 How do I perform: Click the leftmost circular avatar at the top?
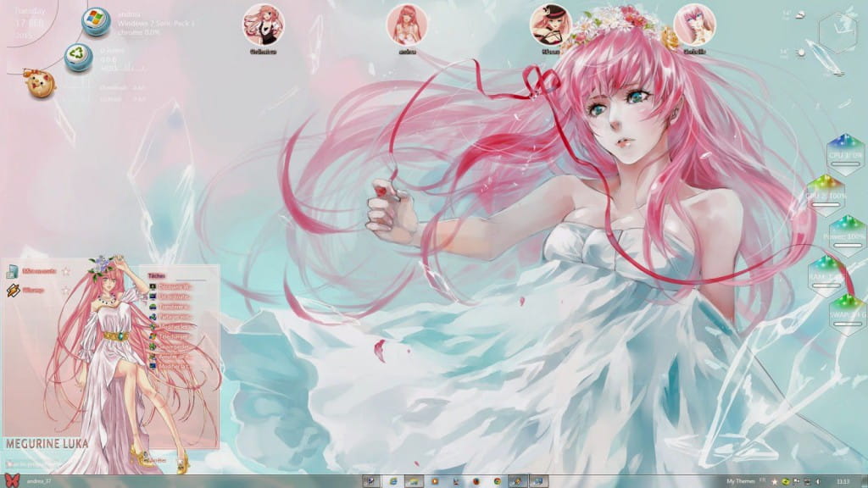pos(263,24)
